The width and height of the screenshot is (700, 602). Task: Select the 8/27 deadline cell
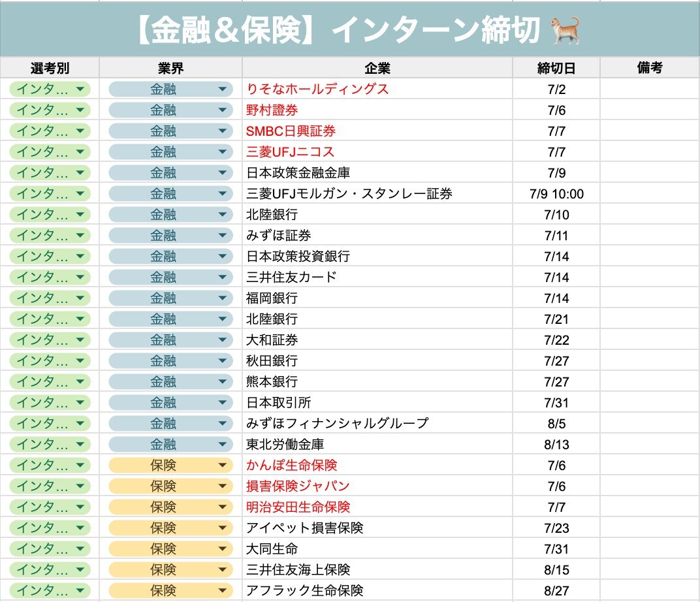click(x=556, y=590)
